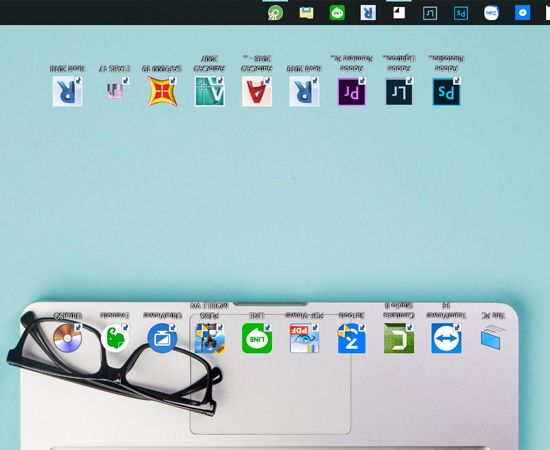
Task: Open the UltraViewer desktop shortcut
Action: 162,338
